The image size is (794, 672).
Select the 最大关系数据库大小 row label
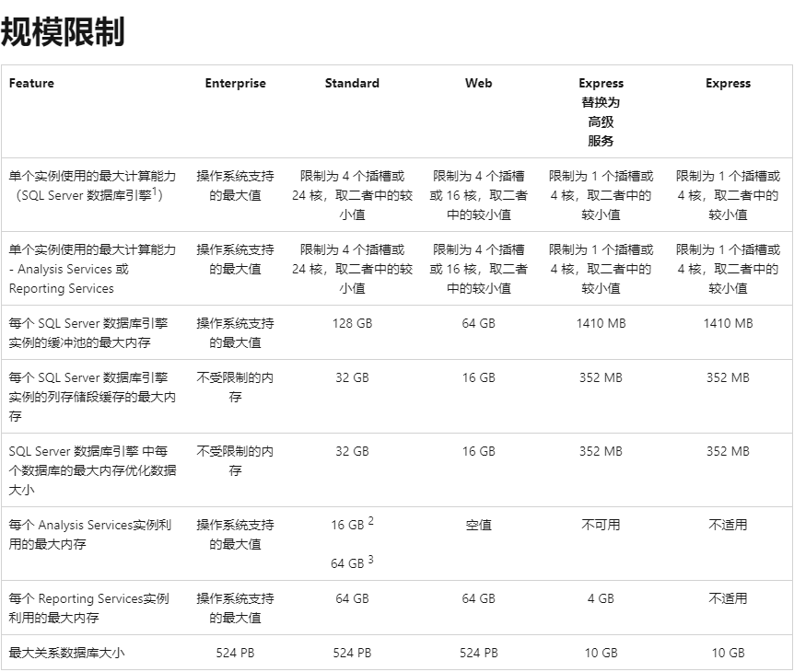click(x=66, y=653)
